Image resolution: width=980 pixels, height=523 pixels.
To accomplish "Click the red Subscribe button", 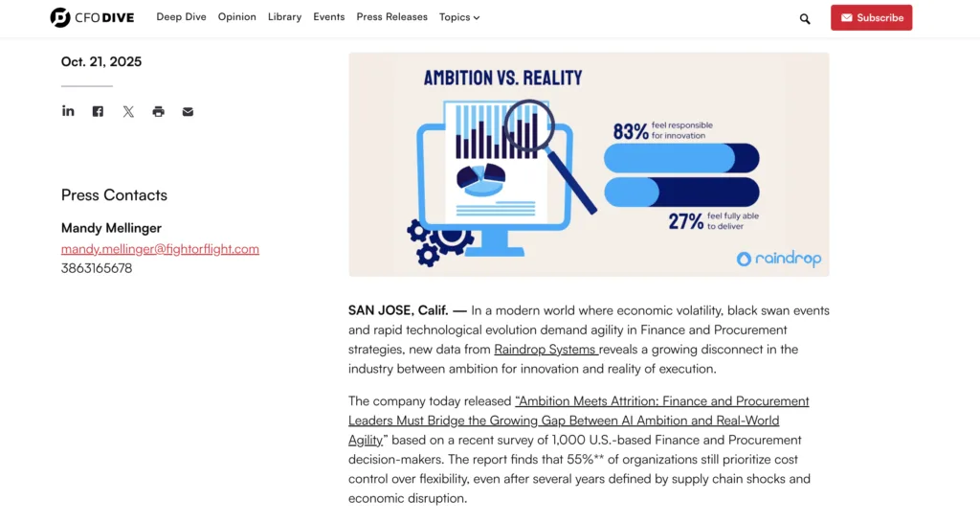I will [871, 17].
